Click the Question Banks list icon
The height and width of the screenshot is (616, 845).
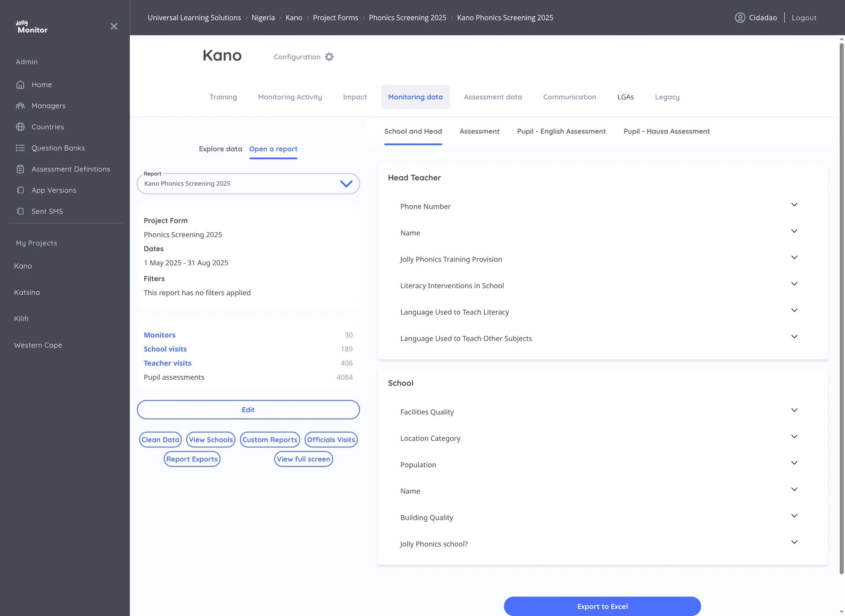pos(20,148)
